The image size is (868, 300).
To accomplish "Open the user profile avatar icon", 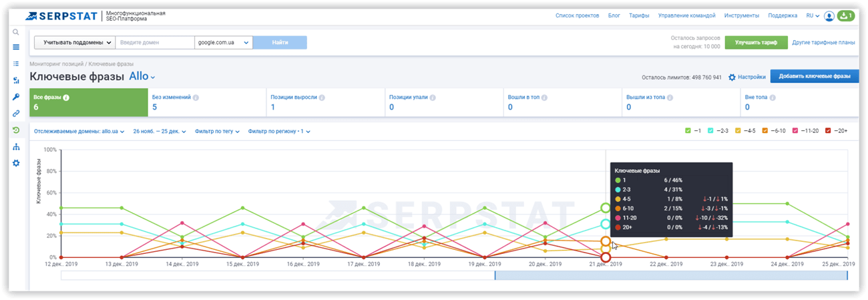I will (829, 15).
